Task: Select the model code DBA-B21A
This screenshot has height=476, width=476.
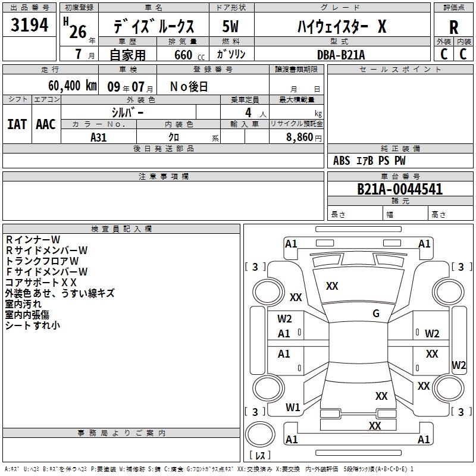Action: (x=341, y=55)
